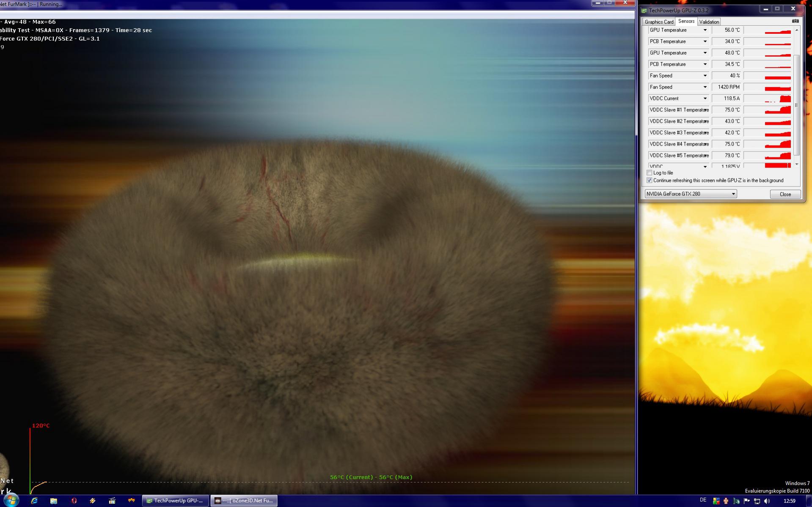This screenshot has width=812, height=507.
Task: Switch to TechPowerUp GPU-Z taskbar button
Action: coord(175,501)
